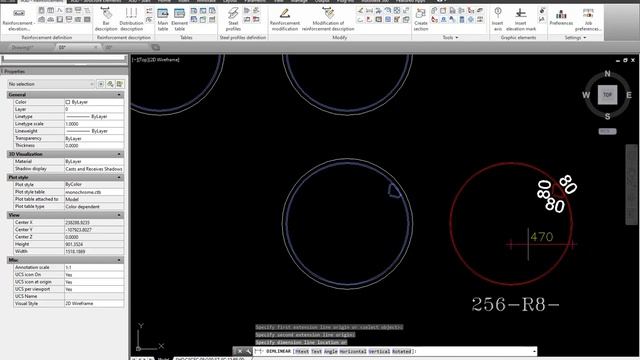The height and width of the screenshot is (360, 640).
Task: Click the Material ByLayer value
Action: (94, 162)
